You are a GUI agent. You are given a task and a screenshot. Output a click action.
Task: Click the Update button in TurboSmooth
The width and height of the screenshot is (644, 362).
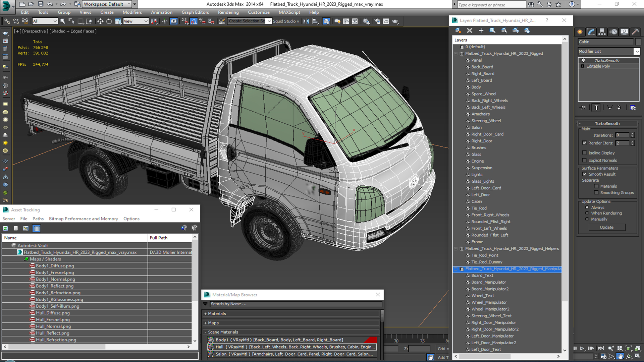pyautogui.click(x=607, y=227)
